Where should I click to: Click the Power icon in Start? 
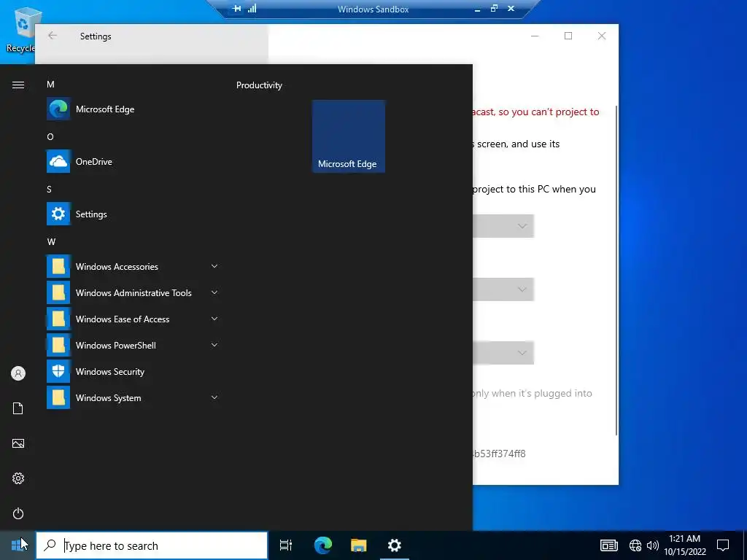coord(18,513)
